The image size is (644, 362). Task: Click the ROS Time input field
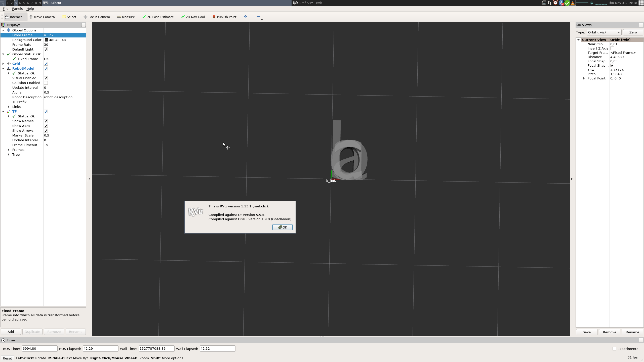39,348
